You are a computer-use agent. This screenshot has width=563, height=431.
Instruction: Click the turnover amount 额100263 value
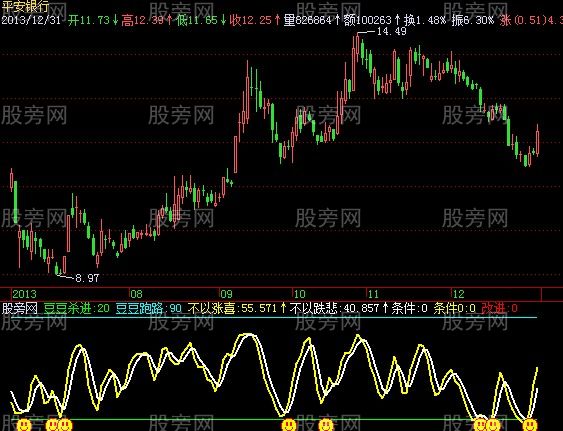(367, 20)
